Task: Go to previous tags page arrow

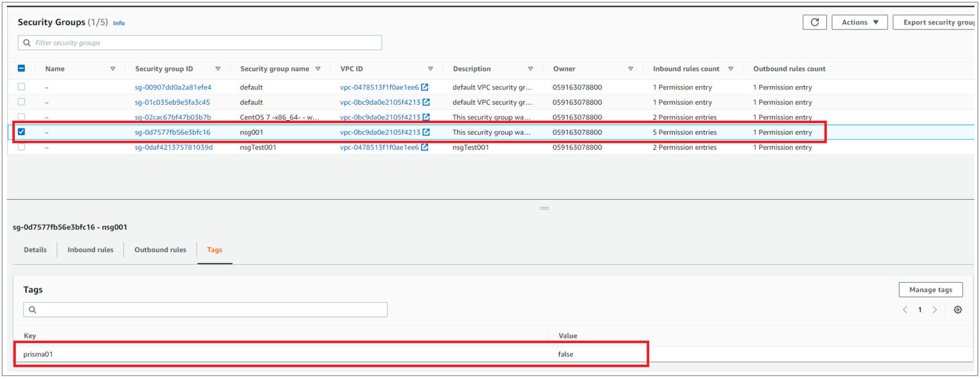Action: (905, 310)
